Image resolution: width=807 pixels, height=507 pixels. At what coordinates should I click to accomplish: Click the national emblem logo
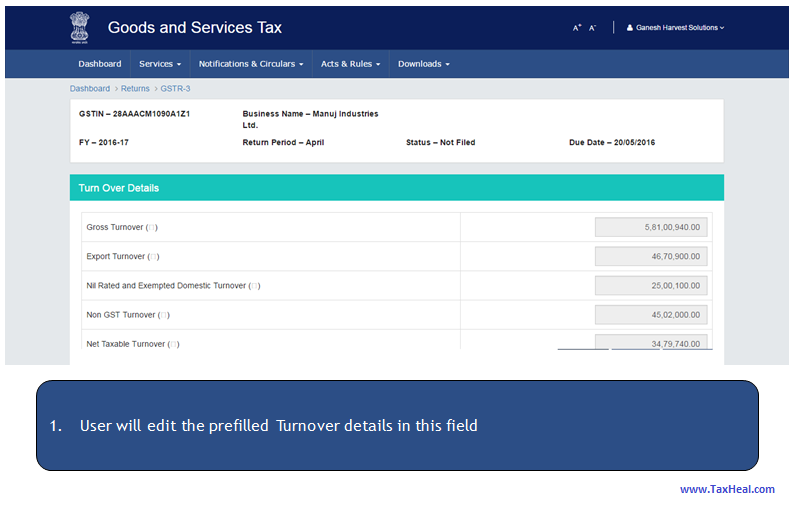[x=79, y=26]
